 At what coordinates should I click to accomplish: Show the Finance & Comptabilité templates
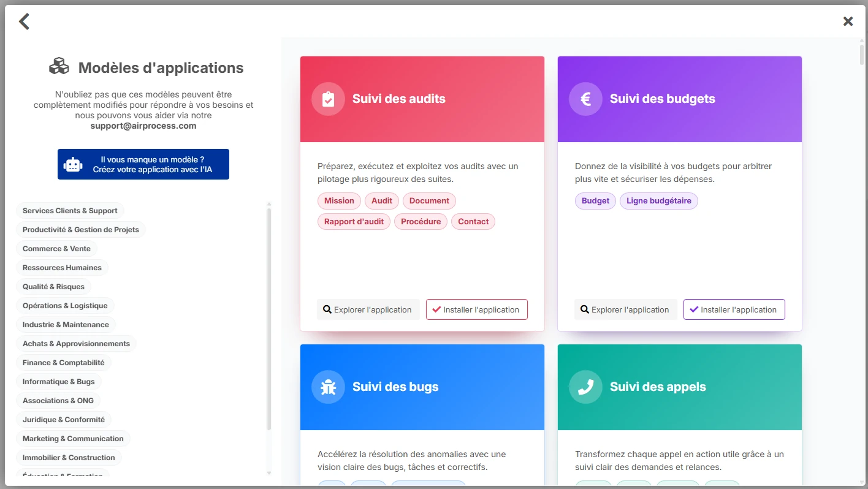(64, 363)
